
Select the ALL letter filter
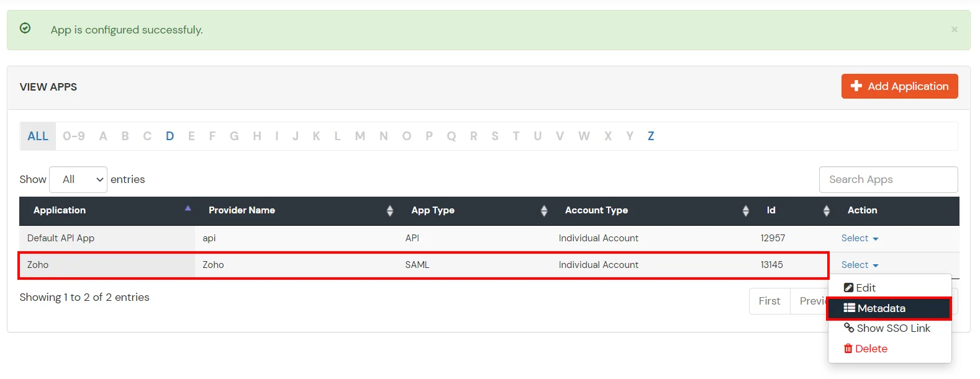(38, 136)
